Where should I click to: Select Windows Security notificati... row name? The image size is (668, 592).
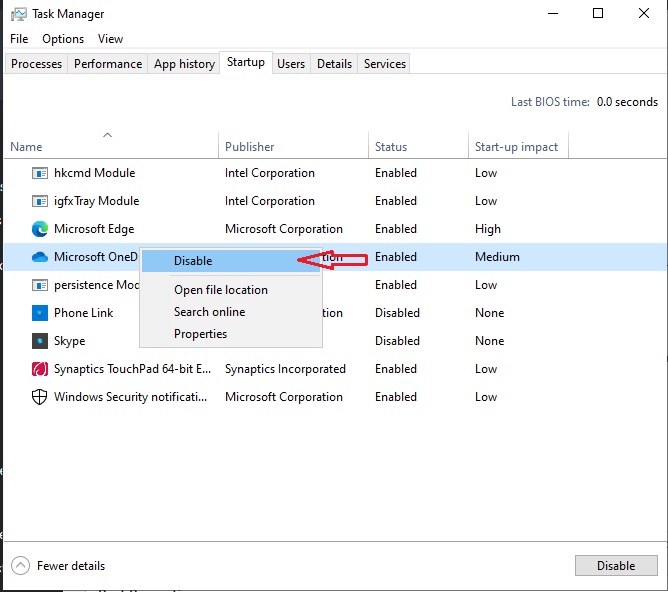tap(130, 397)
